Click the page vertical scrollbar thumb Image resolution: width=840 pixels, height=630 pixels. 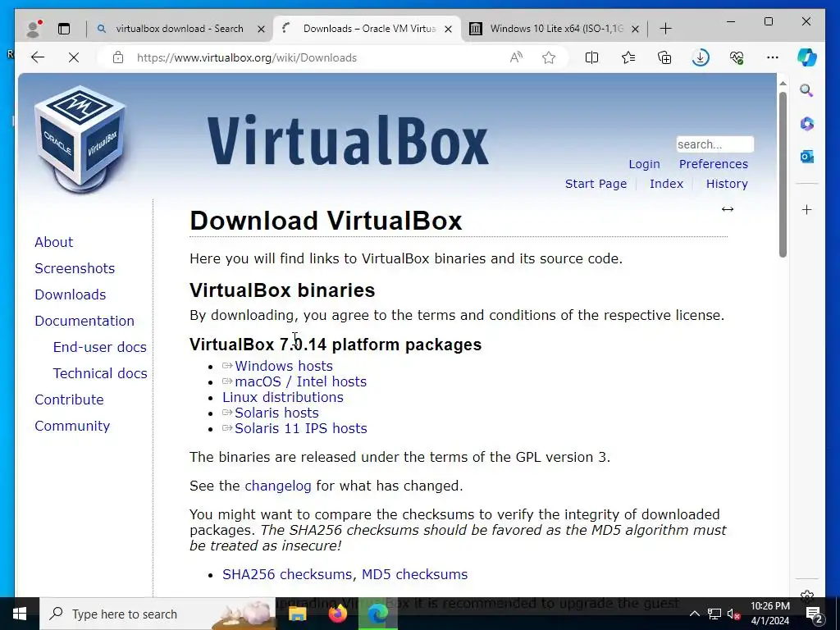[x=783, y=174]
